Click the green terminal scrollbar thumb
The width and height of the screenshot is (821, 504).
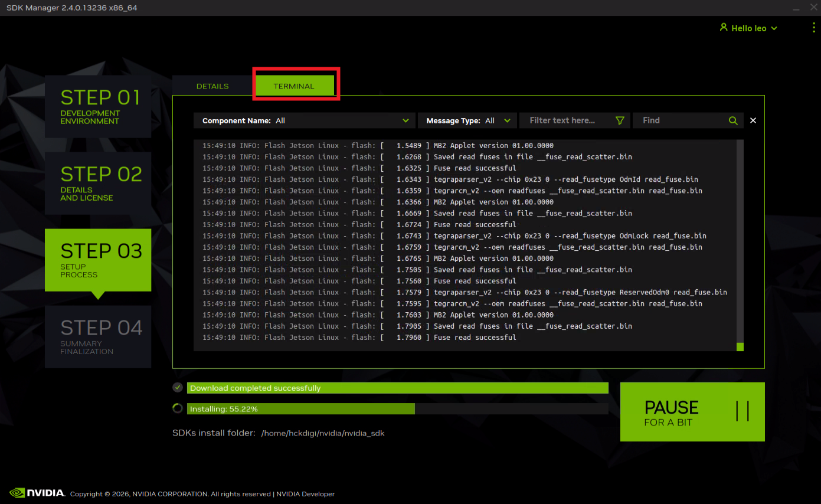740,347
